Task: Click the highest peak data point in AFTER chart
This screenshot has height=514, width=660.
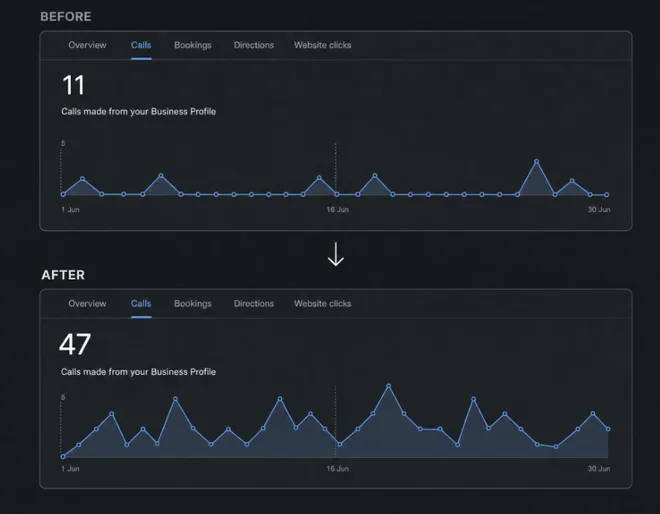Action: (x=389, y=386)
